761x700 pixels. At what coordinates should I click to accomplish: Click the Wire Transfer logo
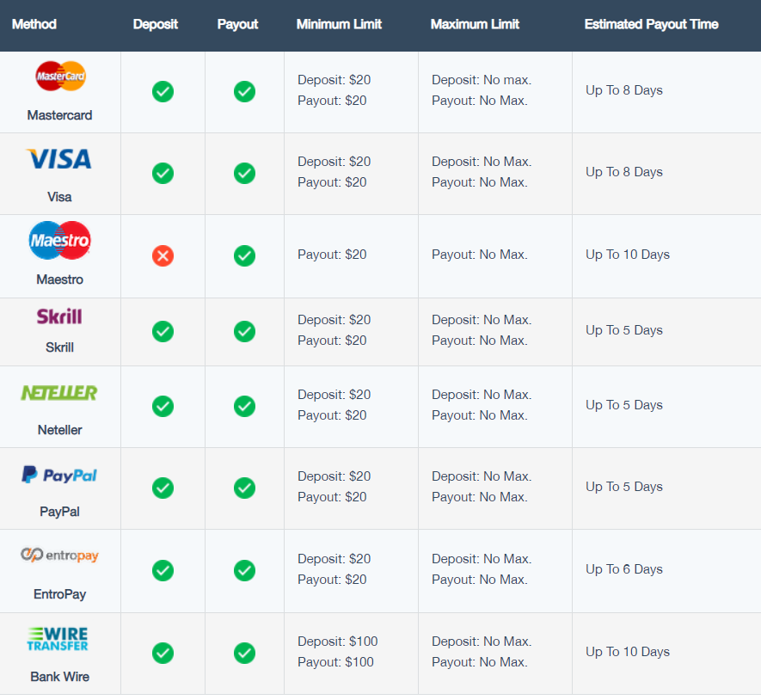tap(58, 639)
